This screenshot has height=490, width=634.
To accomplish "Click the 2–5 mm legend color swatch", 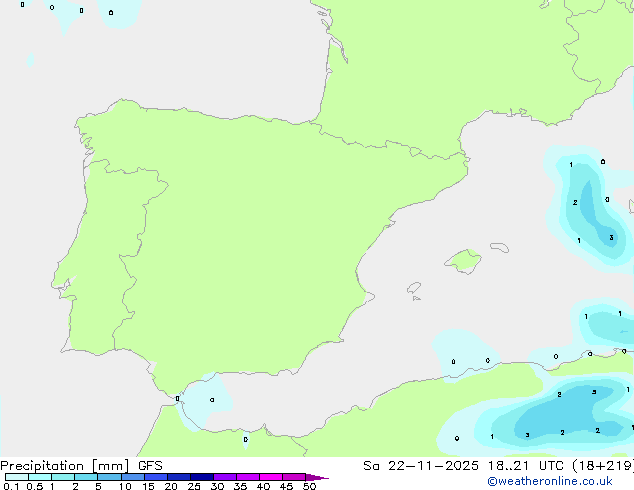I will [86, 477].
